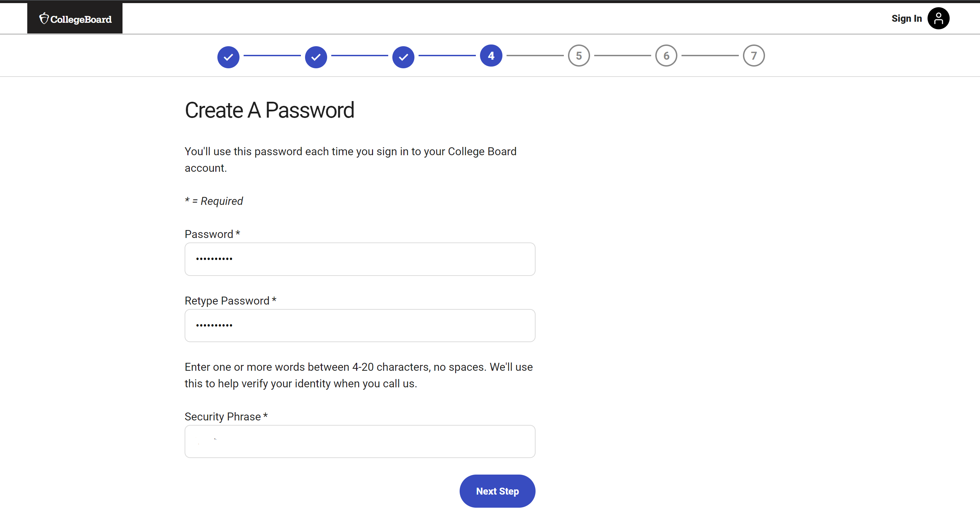Select the first completed step checkmark
This screenshot has width=980, height=527.
coord(228,57)
